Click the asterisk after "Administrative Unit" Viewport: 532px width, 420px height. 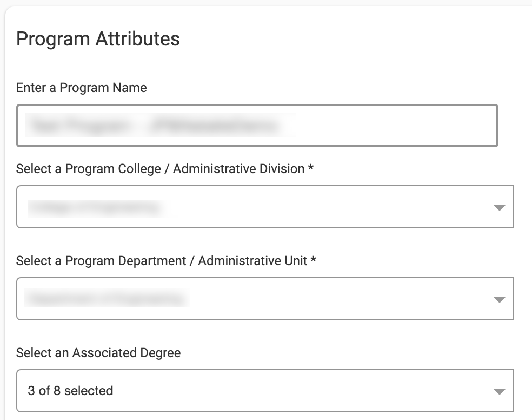pos(313,261)
